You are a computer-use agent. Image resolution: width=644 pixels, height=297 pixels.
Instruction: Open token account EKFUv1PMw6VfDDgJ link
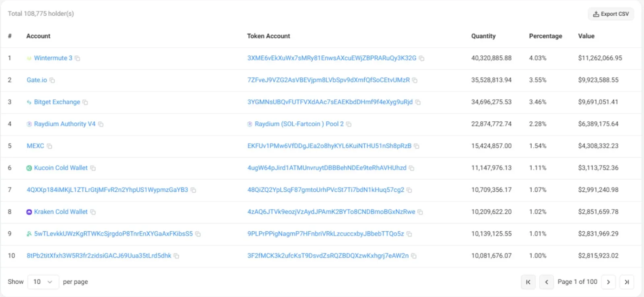pyautogui.click(x=329, y=146)
